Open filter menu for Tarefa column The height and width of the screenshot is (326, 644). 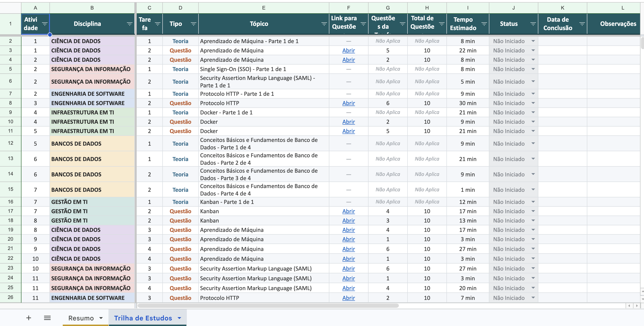(x=157, y=24)
